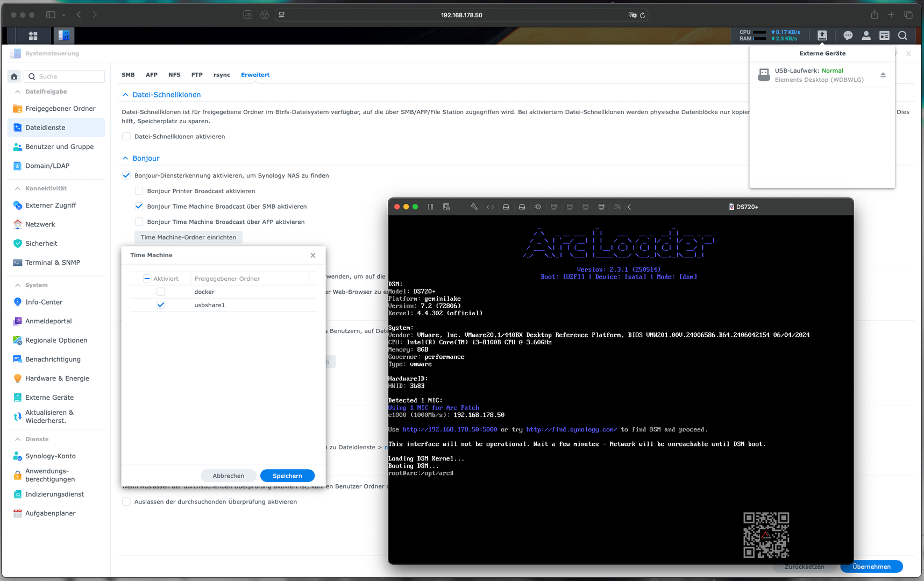Collapse the Bonjour section
Image resolution: width=924 pixels, height=581 pixels.
click(x=125, y=158)
